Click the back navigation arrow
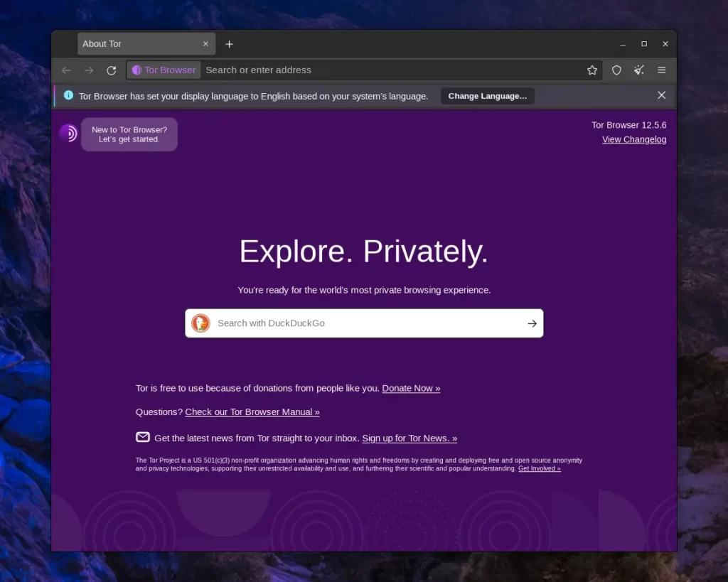 66,70
